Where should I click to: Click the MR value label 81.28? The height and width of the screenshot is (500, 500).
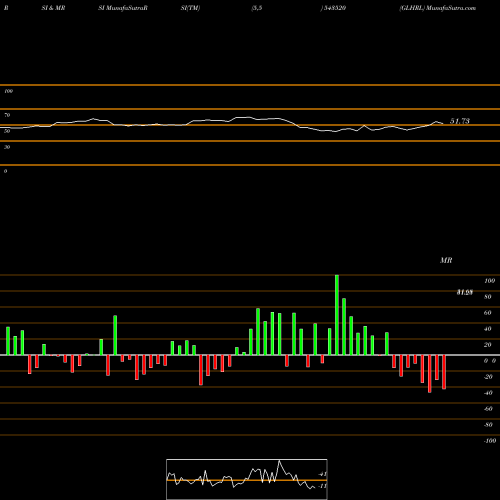tap(465, 292)
